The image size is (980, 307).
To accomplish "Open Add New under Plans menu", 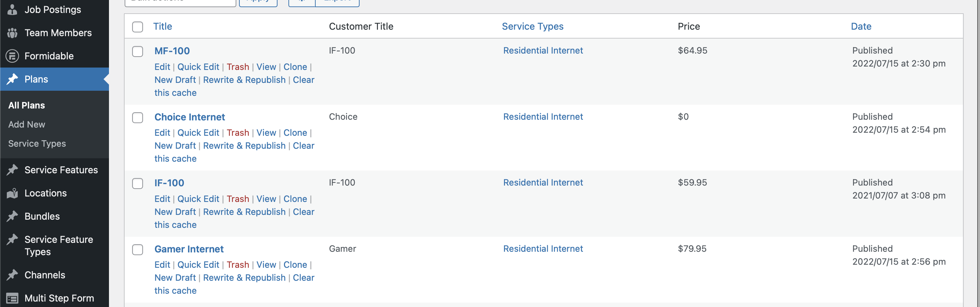I will pos(27,125).
